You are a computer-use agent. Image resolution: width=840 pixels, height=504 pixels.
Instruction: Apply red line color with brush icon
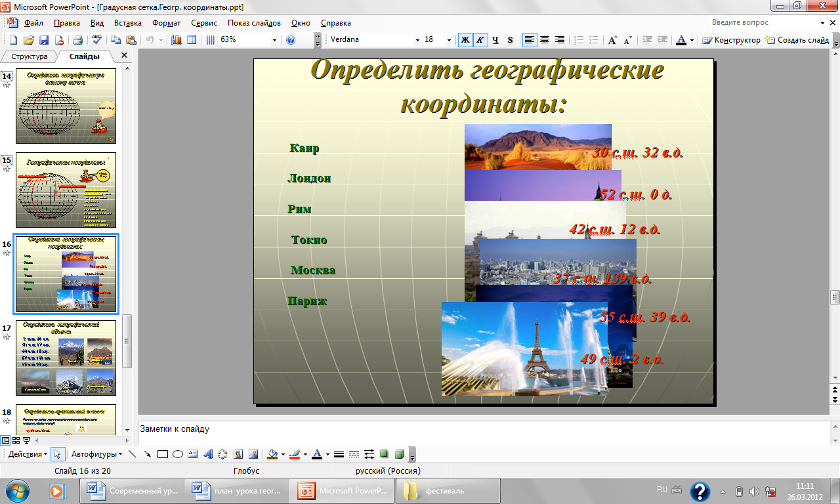click(x=294, y=454)
